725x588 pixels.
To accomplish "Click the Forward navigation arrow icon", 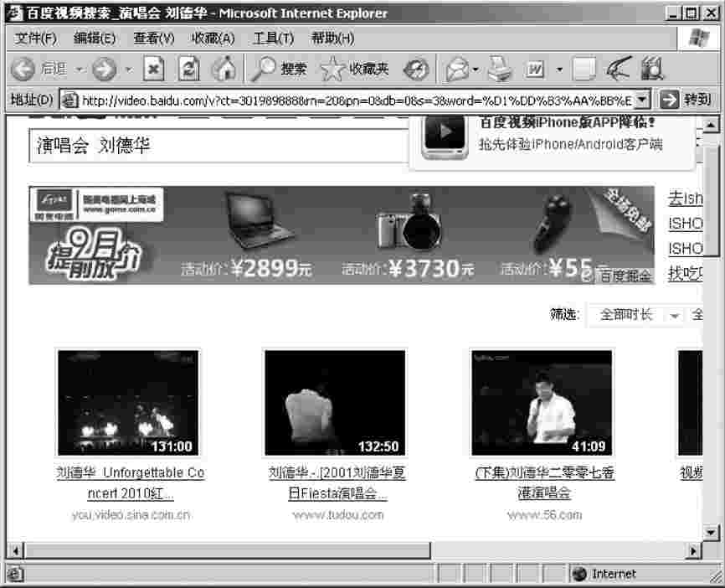I will click(105, 70).
